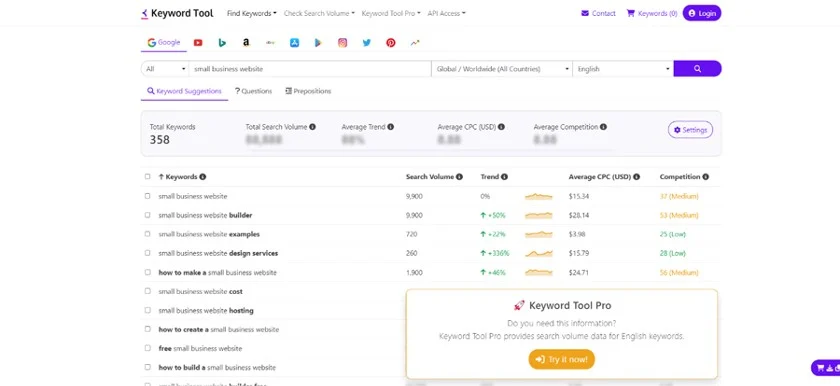Switch to the Play Store keyword source
Viewport: 840px width, 386px height.
(x=318, y=43)
